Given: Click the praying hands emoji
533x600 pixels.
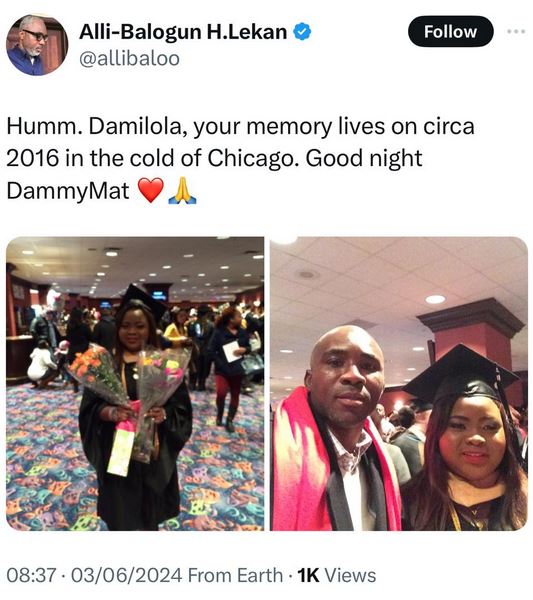Looking at the screenshot, I should tap(183, 190).
